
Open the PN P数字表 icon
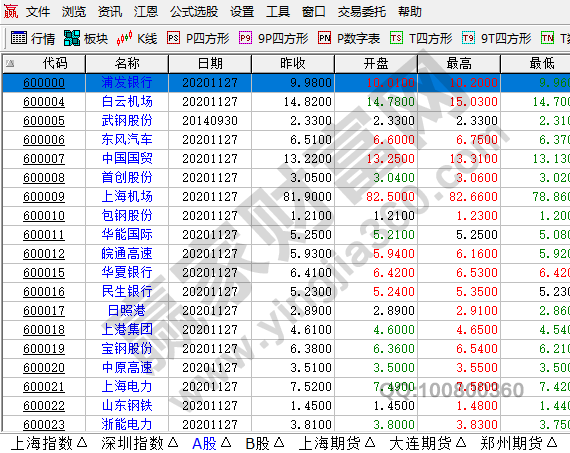coord(324,38)
